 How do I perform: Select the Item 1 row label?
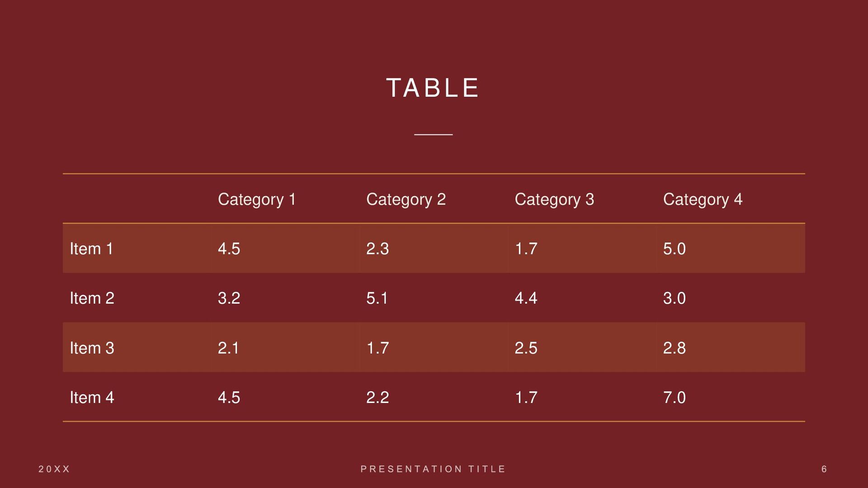(x=91, y=249)
